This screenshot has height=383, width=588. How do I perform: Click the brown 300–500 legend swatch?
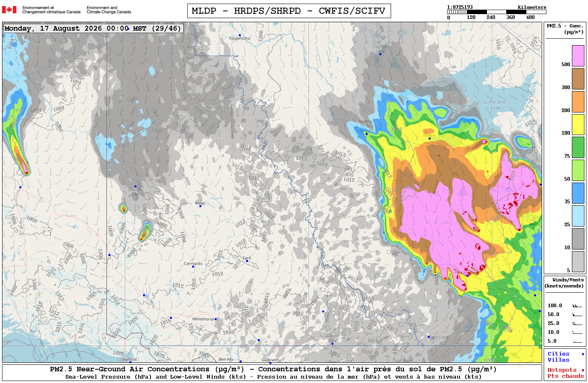click(578, 79)
